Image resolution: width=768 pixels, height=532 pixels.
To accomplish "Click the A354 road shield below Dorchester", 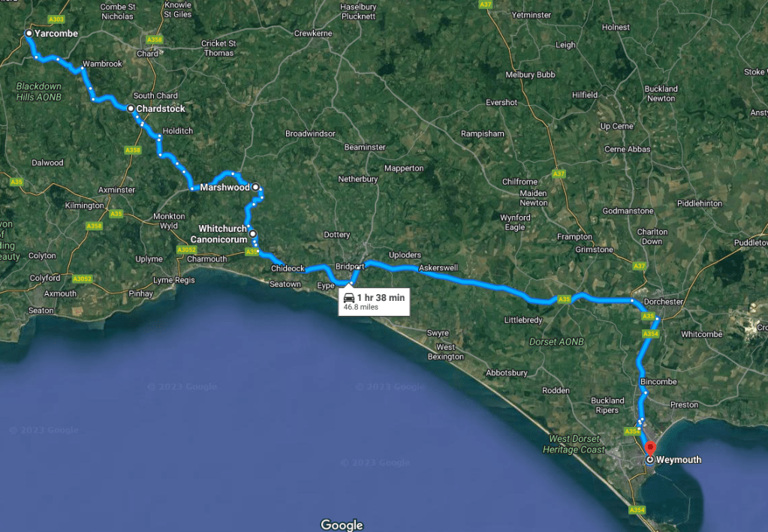I will [x=650, y=334].
